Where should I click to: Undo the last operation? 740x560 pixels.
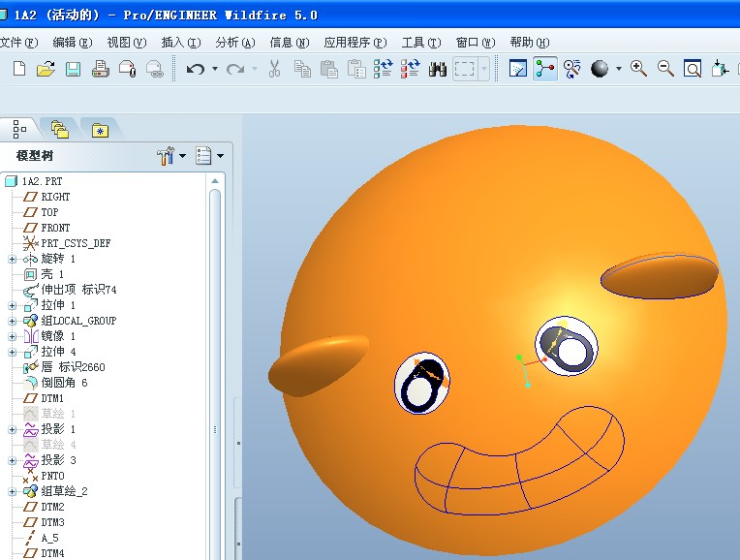coord(195,70)
